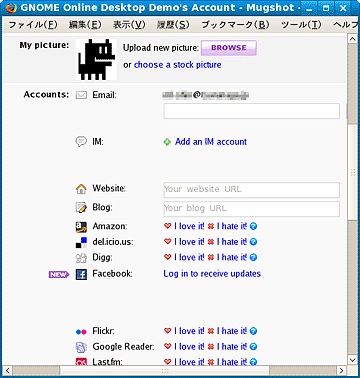
Task: Click the vertical scrollbar up arrow
Action: pyautogui.click(x=353, y=39)
